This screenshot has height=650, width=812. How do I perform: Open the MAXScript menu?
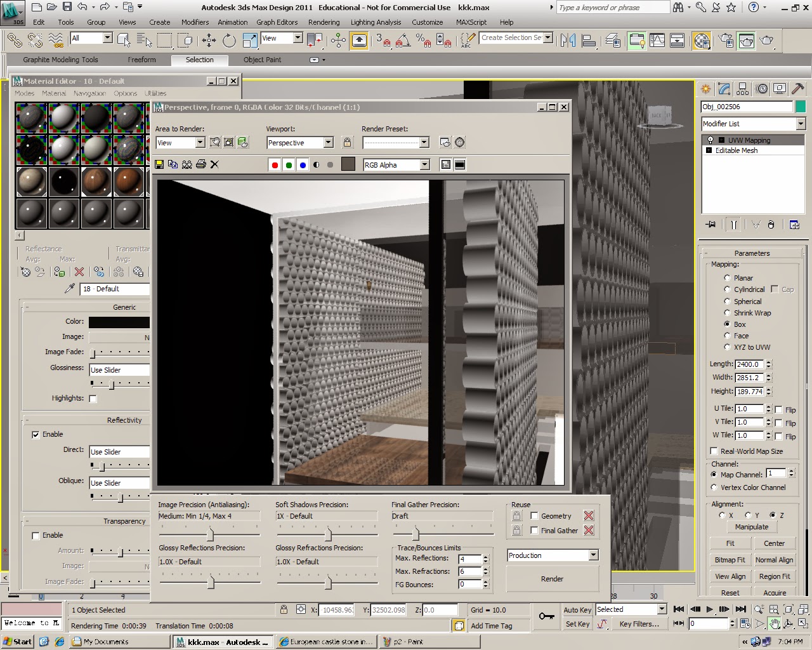[471, 22]
